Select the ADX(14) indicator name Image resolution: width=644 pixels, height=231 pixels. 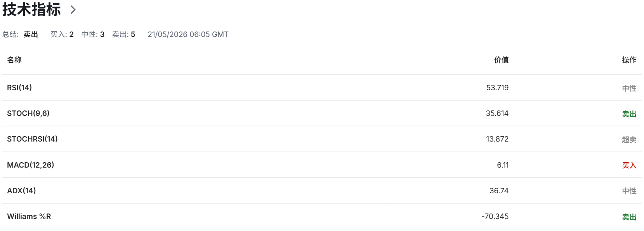click(21, 191)
